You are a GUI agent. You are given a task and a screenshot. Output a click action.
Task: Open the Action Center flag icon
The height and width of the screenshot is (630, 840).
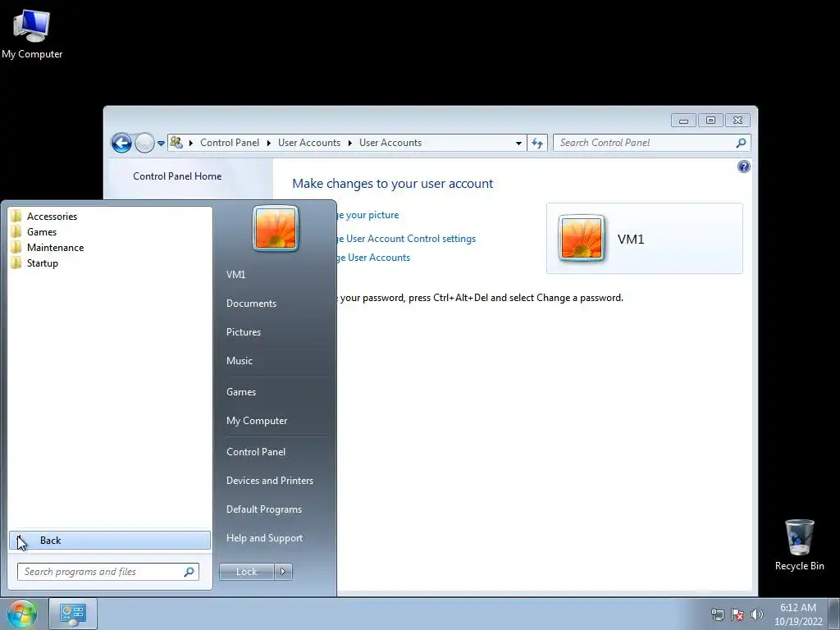(x=737, y=614)
